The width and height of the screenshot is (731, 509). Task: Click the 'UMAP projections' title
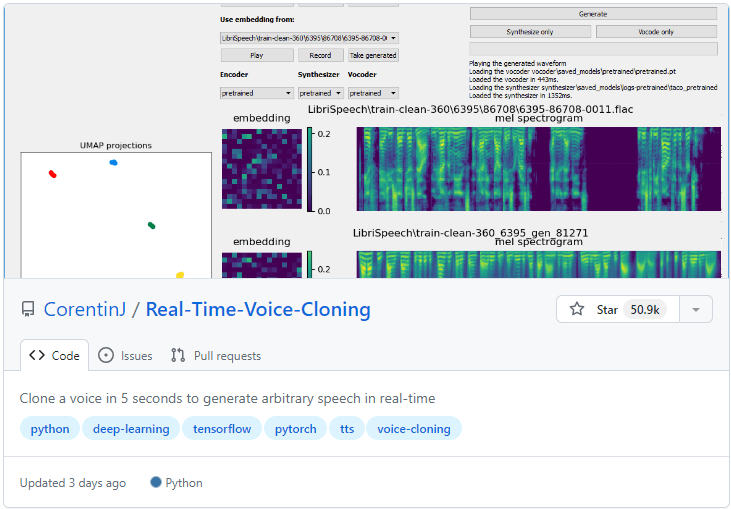(x=116, y=145)
